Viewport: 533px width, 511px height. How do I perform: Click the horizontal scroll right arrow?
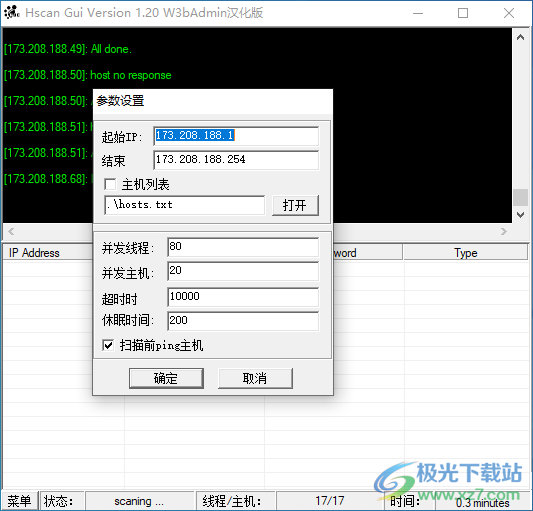pos(504,232)
